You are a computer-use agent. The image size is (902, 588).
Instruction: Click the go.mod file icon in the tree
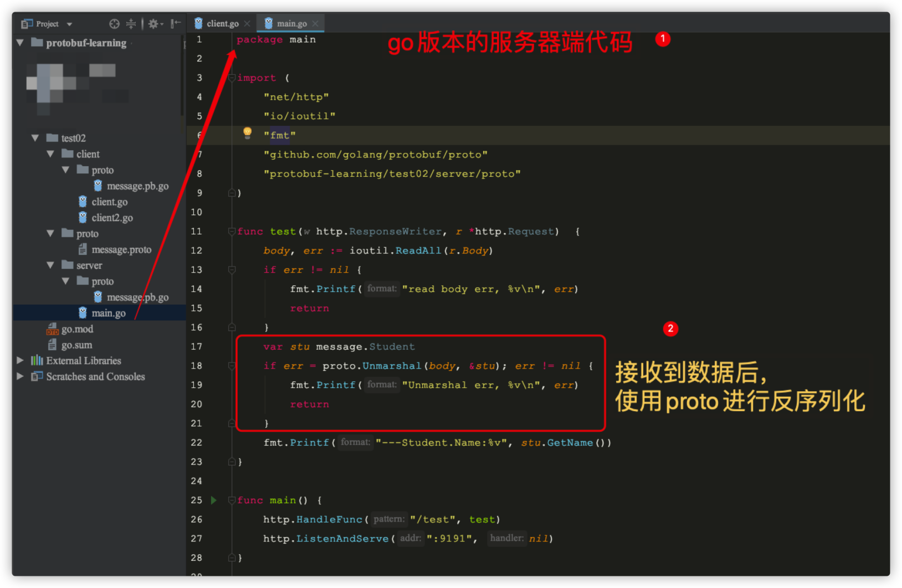(x=53, y=329)
